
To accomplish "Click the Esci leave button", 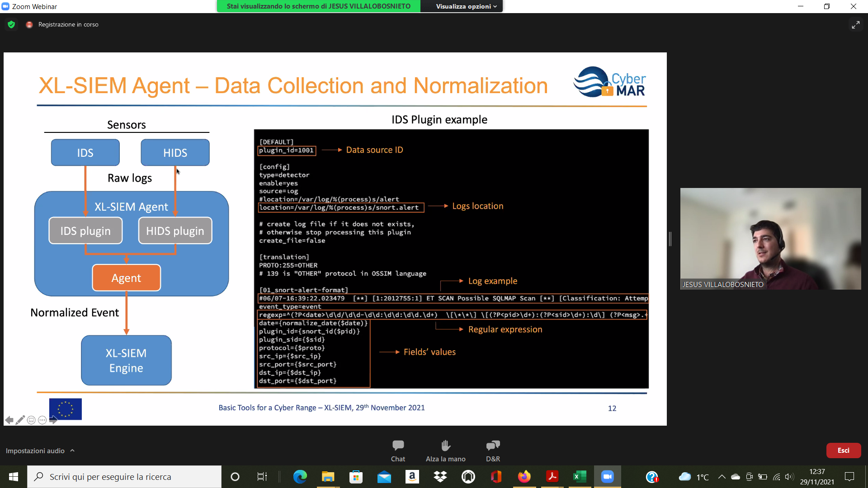I will (x=843, y=450).
